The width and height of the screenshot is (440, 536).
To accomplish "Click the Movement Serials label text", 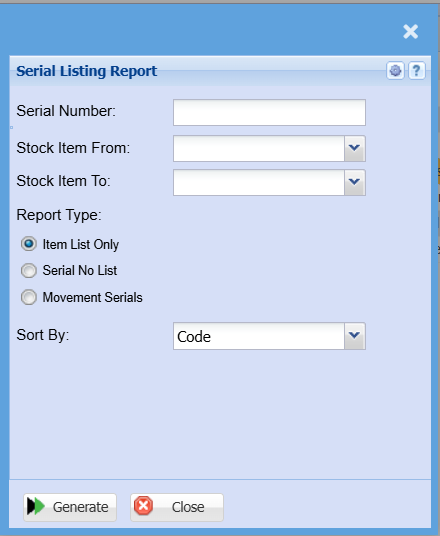I will [93, 297].
